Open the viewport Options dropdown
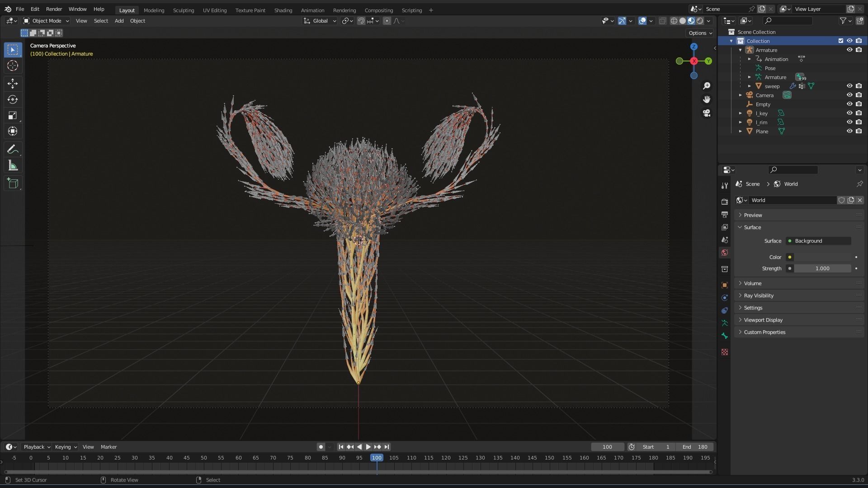Screen dimensions: 868x488 [x=700, y=33]
